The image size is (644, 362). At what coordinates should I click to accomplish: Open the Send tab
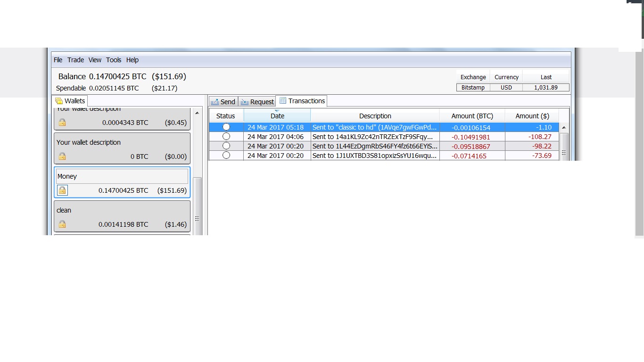coord(223,102)
